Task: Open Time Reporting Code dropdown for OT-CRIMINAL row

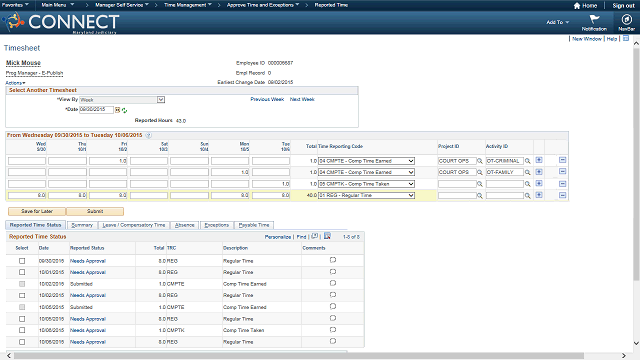Action: coord(367,161)
